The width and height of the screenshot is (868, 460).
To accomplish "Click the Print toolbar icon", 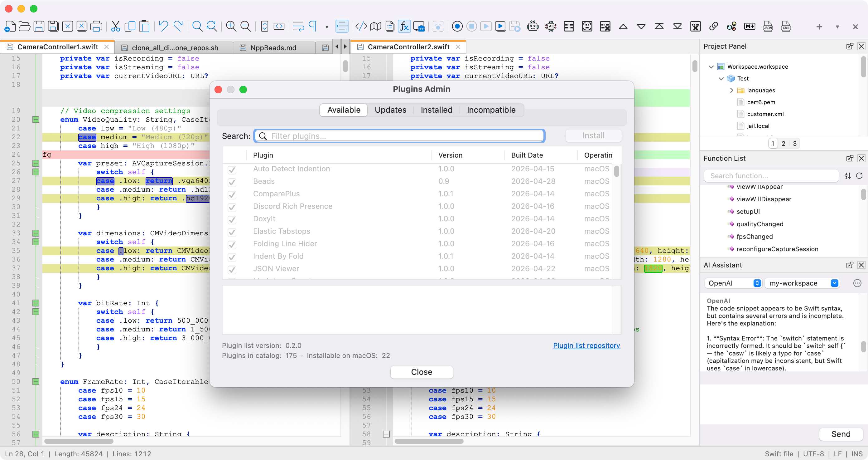I will pyautogui.click(x=96, y=26).
